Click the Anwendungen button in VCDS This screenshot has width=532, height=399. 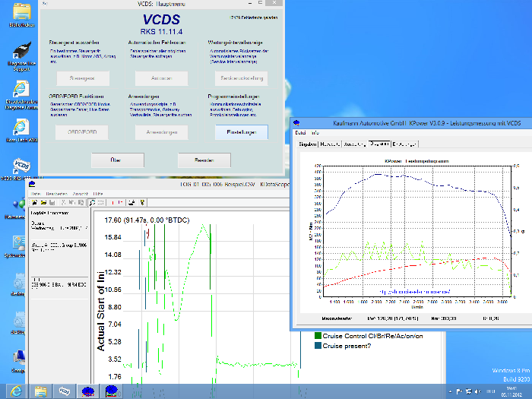click(x=161, y=132)
